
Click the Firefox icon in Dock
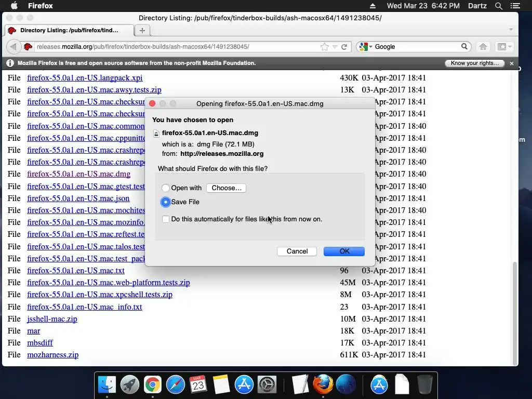(323, 385)
